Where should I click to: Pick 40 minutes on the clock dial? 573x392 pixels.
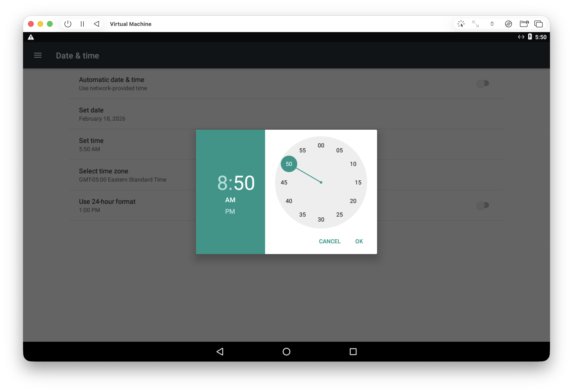[x=289, y=201]
